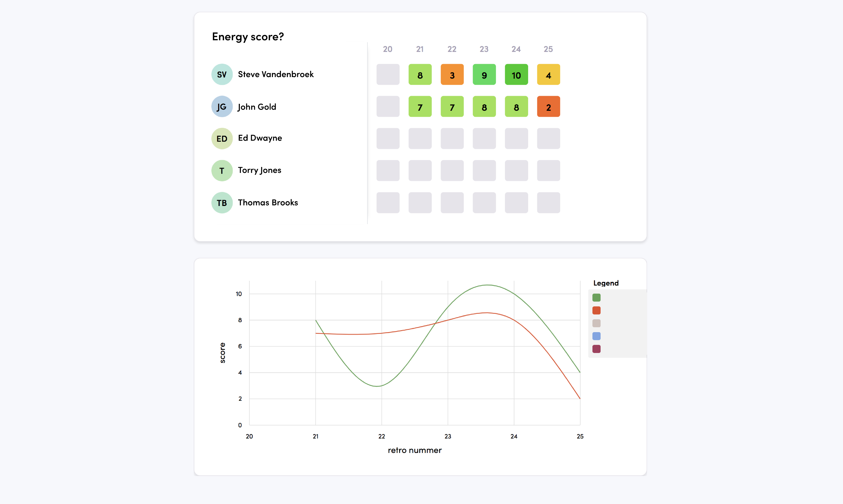Screen dimensions: 843x504
Task: Click retro column header 22
Action: pos(452,49)
